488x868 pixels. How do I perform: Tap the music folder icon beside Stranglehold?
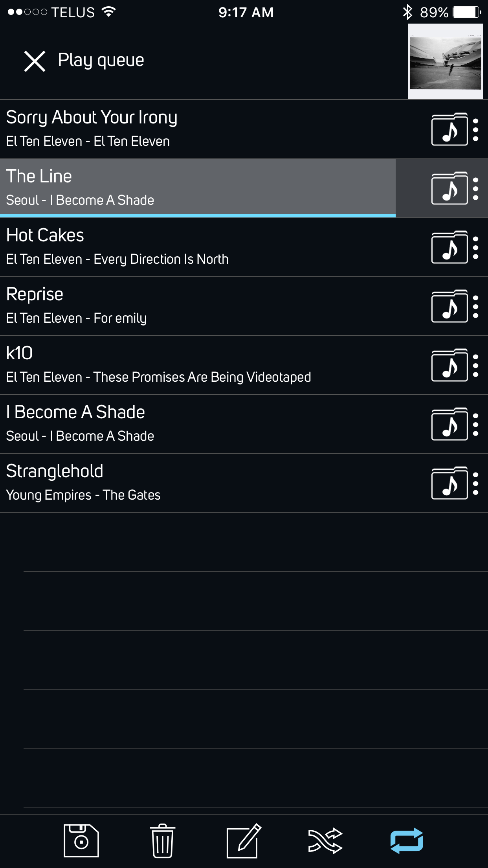pyautogui.click(x=449, y=483)
